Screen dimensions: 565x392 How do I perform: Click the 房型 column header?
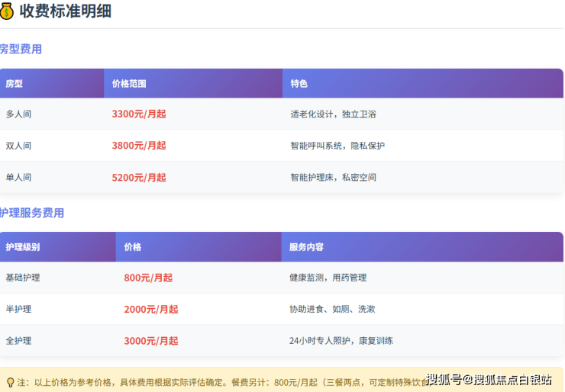15,84
